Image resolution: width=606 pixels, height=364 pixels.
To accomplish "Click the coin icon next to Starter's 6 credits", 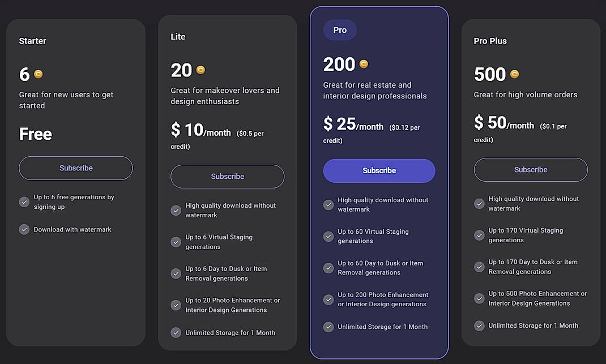I will pos(39,74).
